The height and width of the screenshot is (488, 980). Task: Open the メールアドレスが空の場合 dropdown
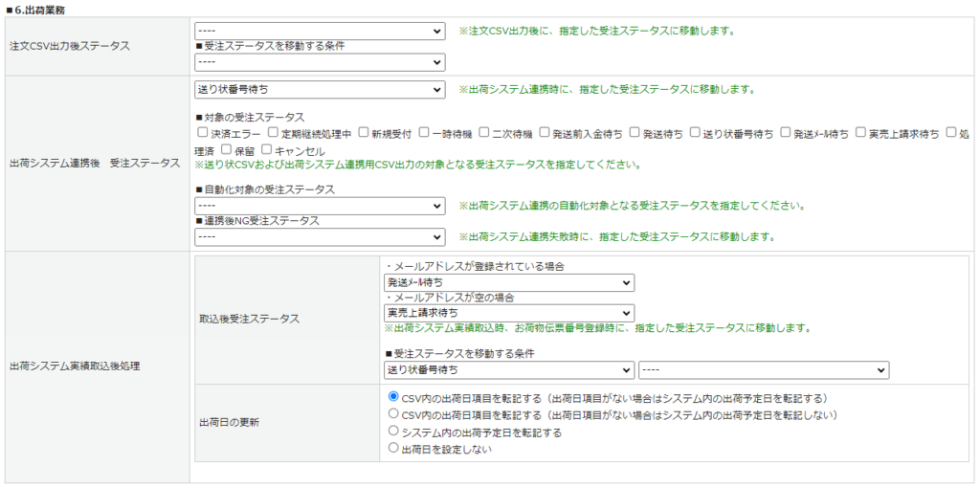click(508, 313)
